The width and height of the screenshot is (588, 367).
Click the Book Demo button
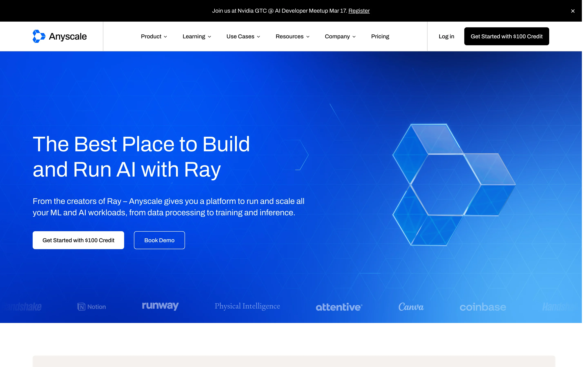coord(159,240)
